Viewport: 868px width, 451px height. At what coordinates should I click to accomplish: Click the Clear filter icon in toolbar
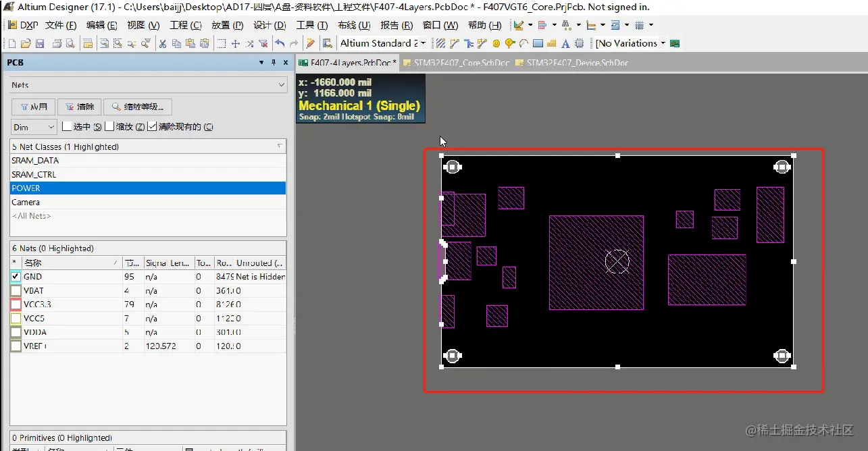[x=263, y=43]
